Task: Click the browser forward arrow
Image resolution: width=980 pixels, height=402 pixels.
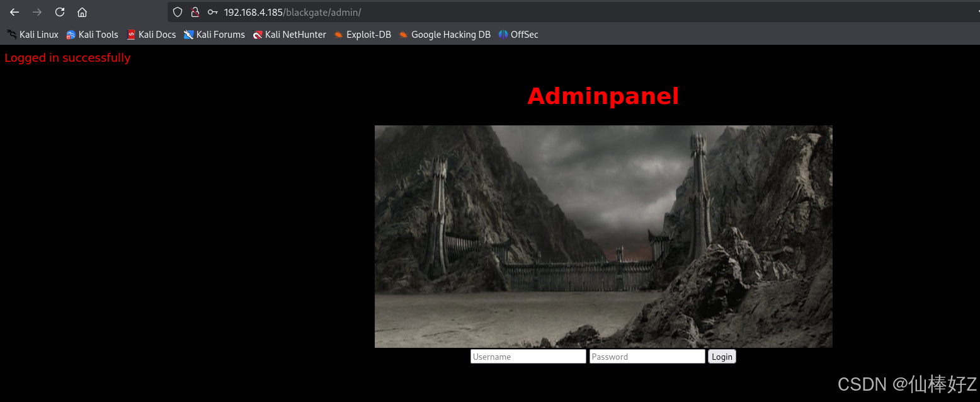Action: coord(37,12)
